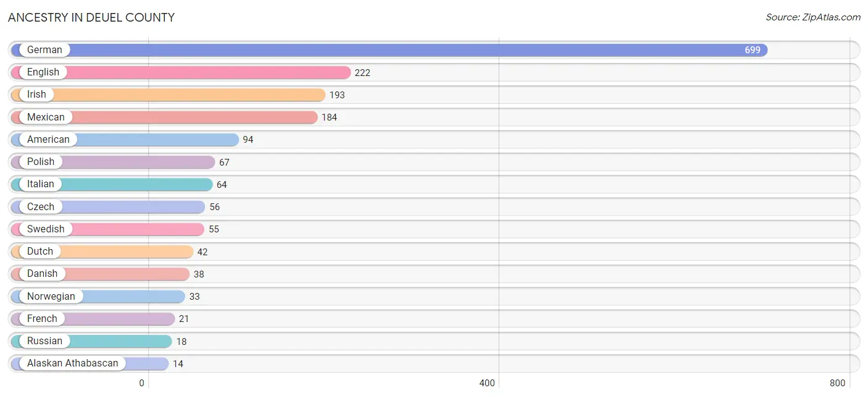Select the 'Mexican' label pill
Image resolution: width=868 pixels, height=398 pixels.
[46, 117]
